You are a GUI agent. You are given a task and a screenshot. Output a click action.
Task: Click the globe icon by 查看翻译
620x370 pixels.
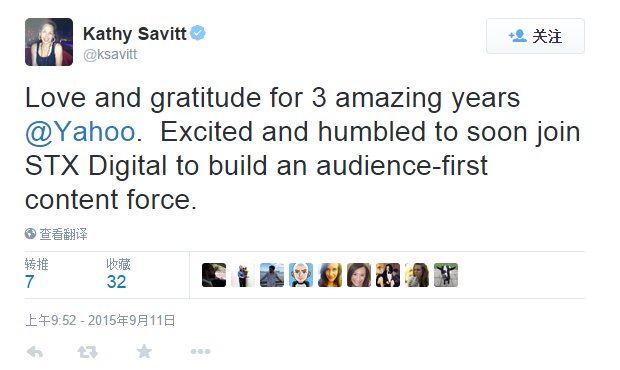pyautogui.click(x=30, y=234)
